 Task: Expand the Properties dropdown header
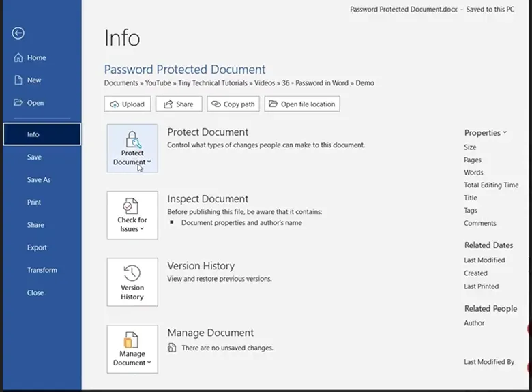(x=486, y=133)
